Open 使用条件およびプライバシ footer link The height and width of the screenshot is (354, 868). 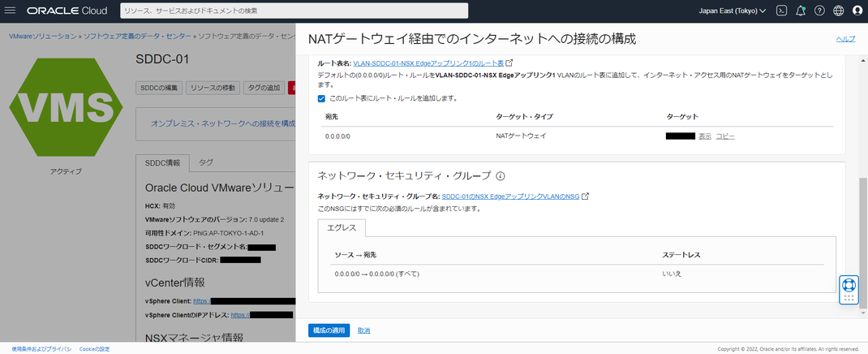41,349
